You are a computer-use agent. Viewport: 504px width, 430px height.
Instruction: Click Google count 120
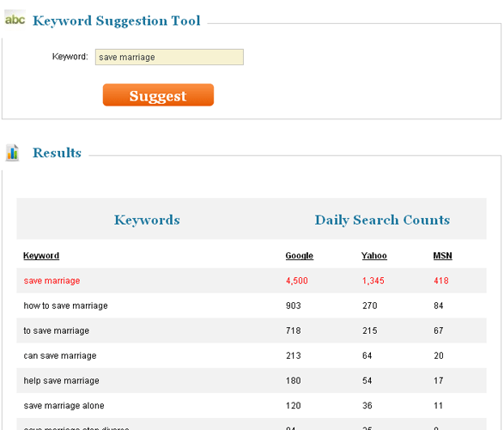point(294,406)
